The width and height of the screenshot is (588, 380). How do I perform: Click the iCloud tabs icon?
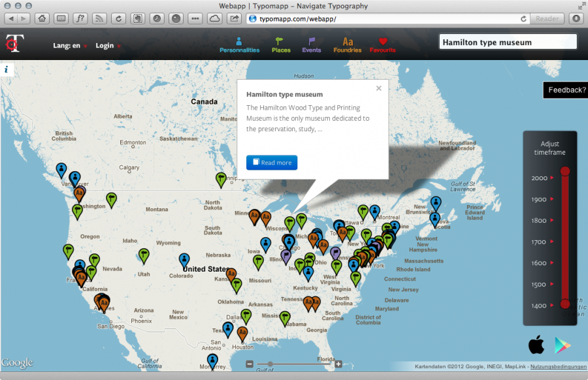point(214,19)
